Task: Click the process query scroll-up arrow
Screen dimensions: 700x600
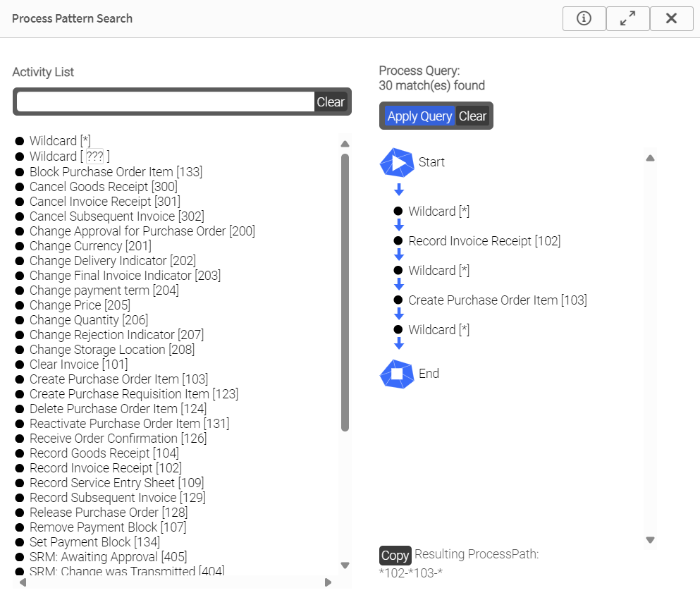Action: pos(651,158)
